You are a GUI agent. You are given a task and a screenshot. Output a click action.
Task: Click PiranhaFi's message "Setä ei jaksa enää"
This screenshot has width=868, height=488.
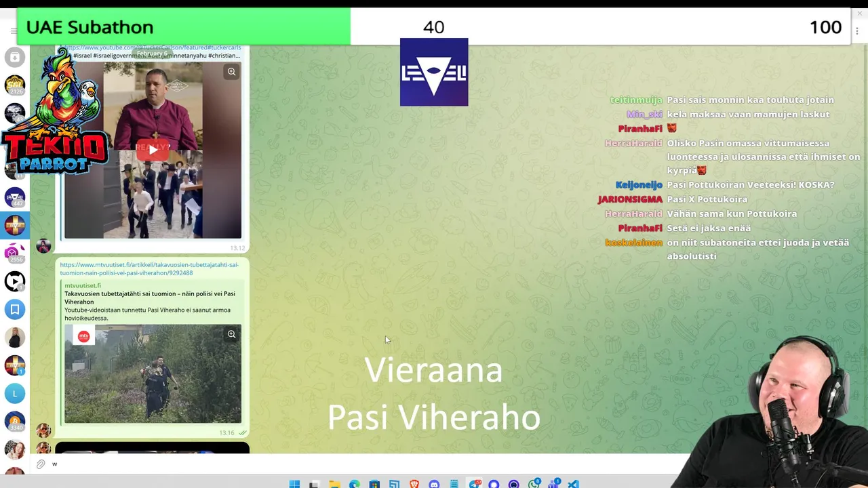click(x=709, y=228)
